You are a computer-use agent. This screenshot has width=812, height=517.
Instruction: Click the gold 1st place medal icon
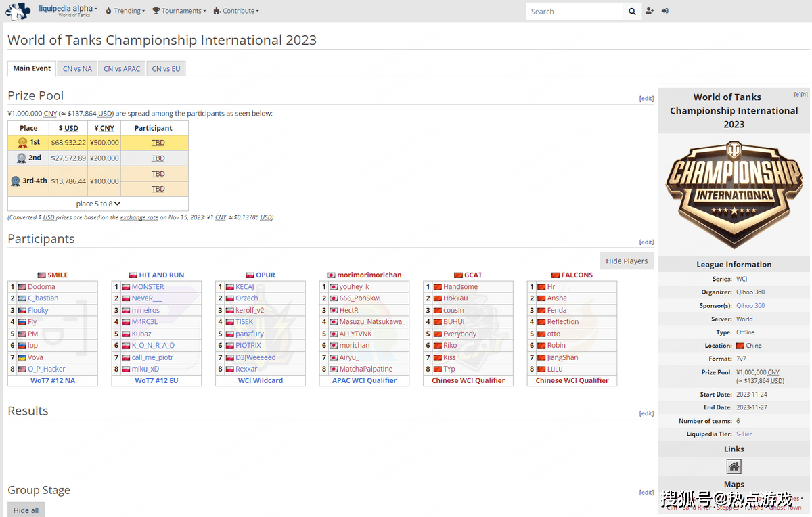pyautogui.click(x=22, y=143)
